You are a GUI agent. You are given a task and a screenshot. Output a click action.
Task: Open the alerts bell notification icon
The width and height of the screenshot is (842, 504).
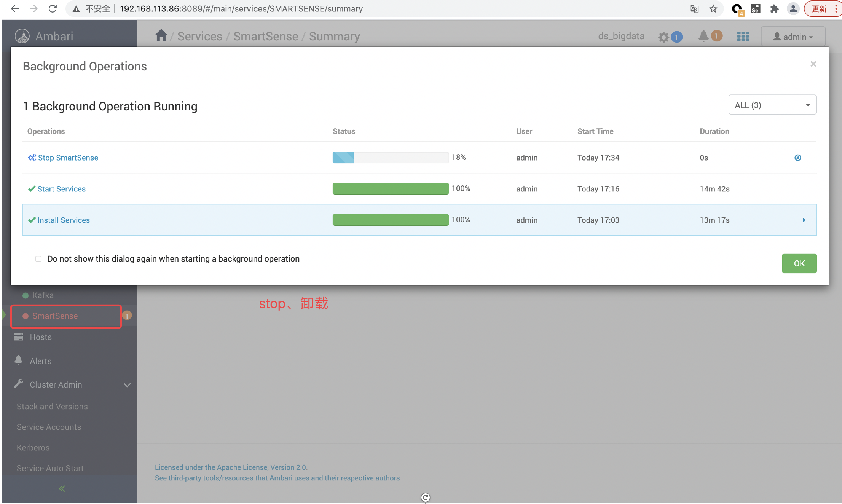(703, 36)
